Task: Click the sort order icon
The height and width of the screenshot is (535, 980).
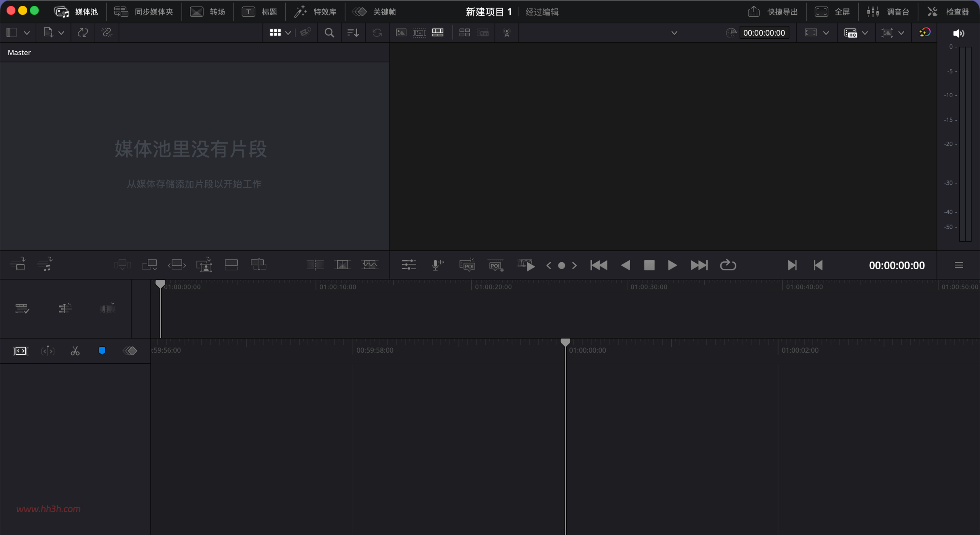Action: pyautogui.click(x=353, y=33)
